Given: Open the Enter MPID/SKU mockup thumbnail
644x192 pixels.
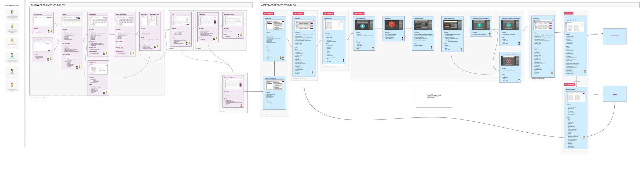Looking at the screenshot, I should click(43, 21).
